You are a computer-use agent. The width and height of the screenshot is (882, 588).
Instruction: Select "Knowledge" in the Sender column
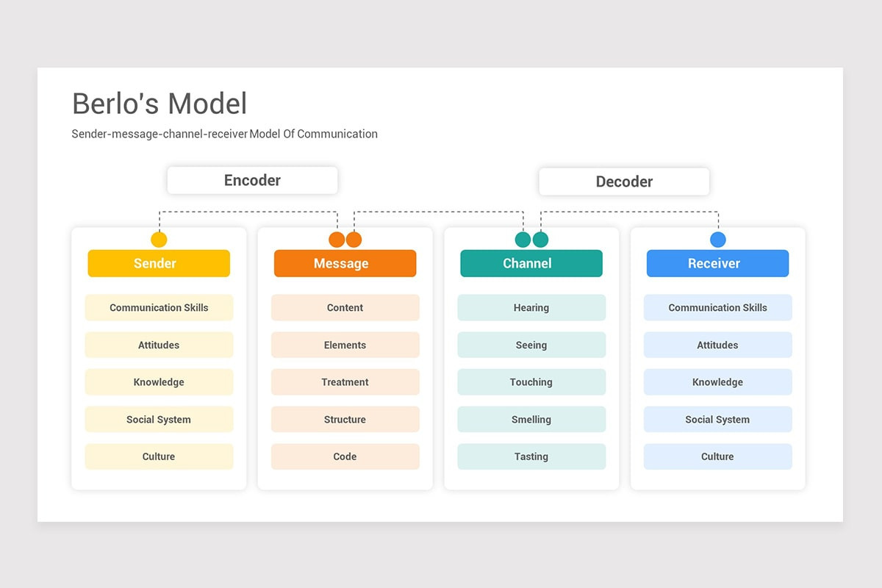pos(159,382)
